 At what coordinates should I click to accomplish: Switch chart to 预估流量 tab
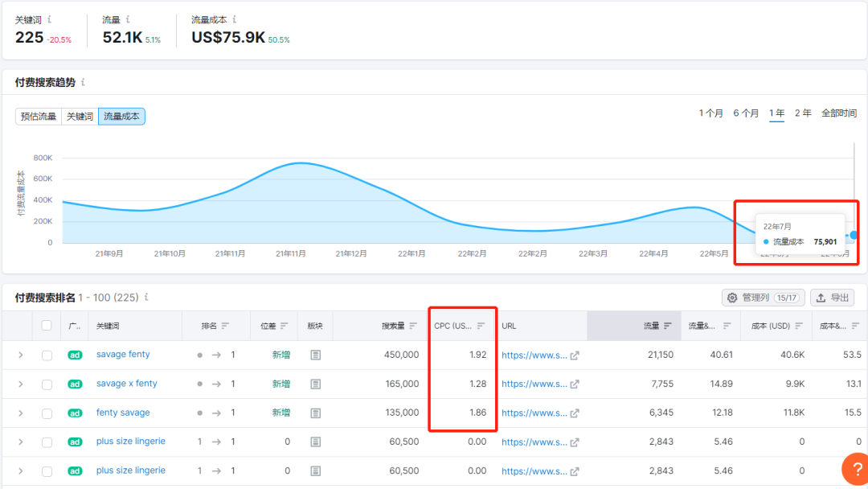[39, 117]
